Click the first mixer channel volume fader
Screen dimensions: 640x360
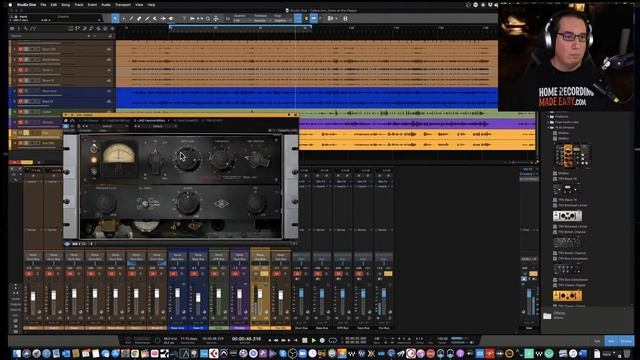33,297
